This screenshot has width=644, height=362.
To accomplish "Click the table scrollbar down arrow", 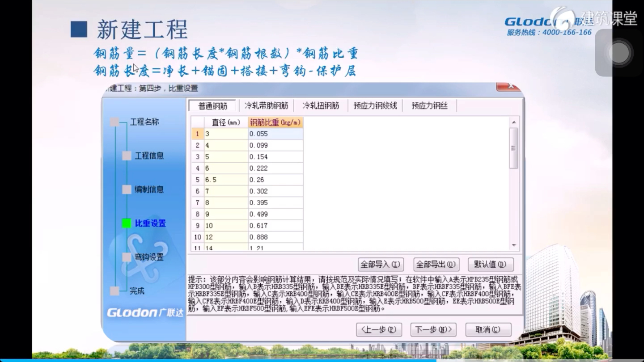I will click(x=514, y=245).
